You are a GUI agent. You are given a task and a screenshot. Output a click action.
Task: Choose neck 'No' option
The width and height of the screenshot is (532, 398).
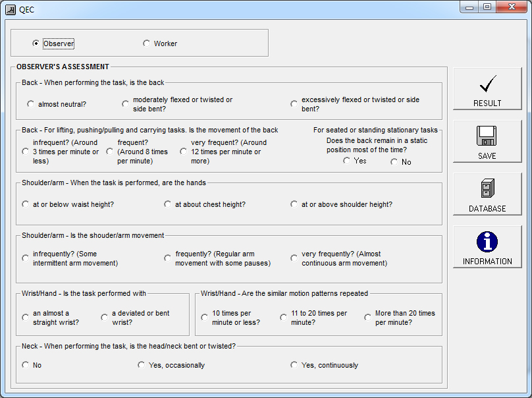pos(26,364)
